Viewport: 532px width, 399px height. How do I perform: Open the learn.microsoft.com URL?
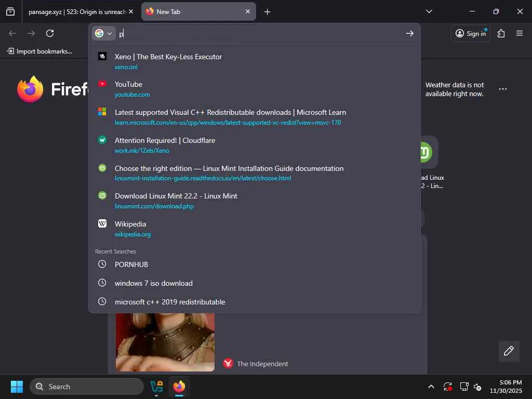(228, 123)
